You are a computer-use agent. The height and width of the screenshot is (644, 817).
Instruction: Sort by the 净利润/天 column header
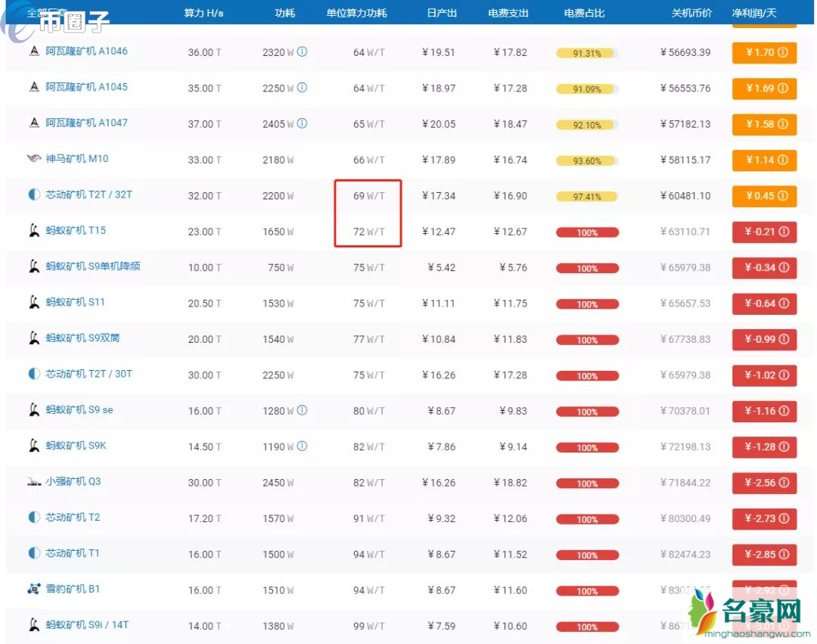(x=754, y=13)
